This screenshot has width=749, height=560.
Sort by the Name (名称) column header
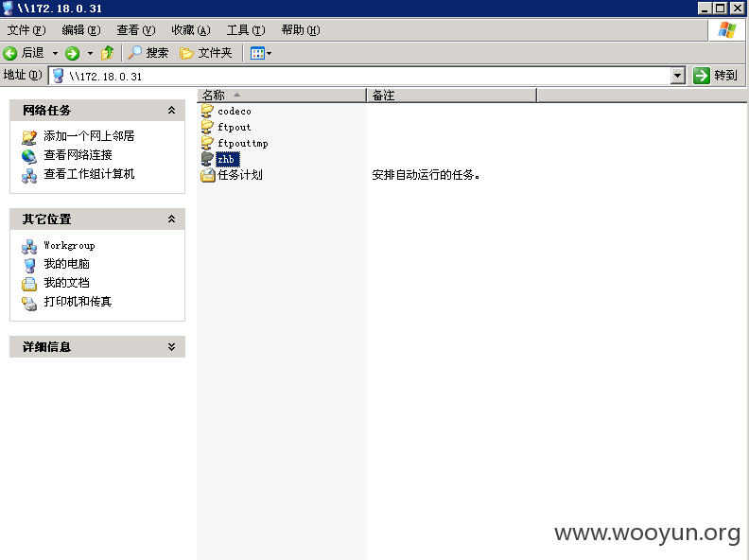pos(282,96)
